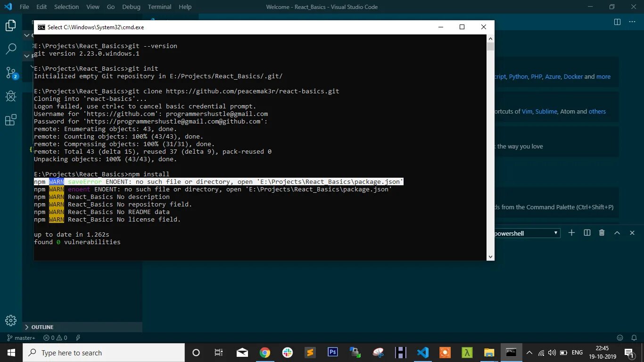The height and width of the screenshot is (362, 644).
Task: Open the Selection menu
Action: point(66,7)
